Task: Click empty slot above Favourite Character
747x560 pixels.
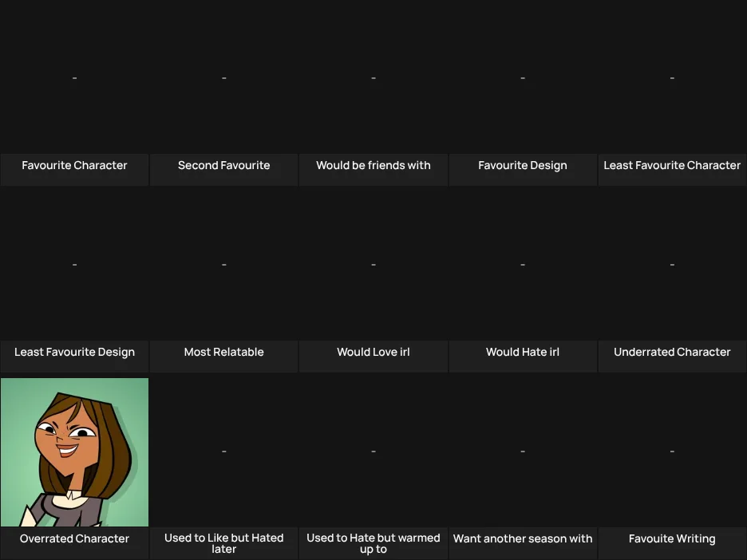Action: coord(74,77)
